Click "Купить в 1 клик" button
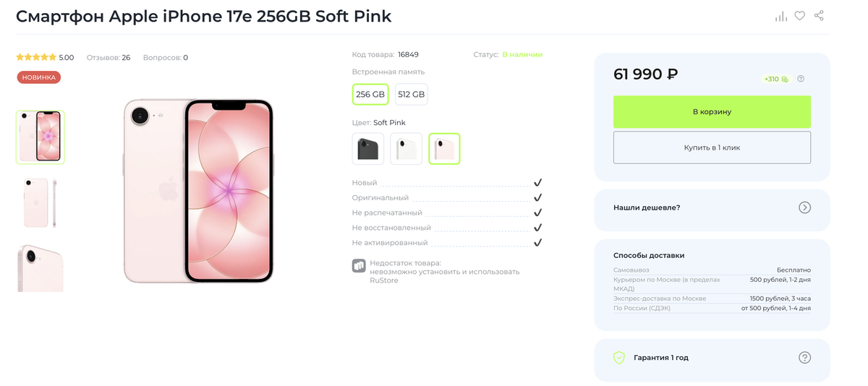This screenshot has height=386, width=868. point(712,147)
